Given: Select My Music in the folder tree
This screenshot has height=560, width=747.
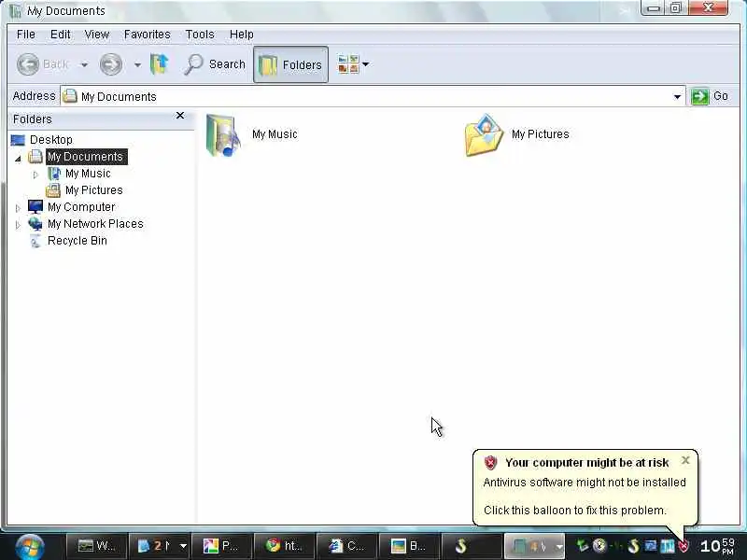Looking at the screenshot, I should click(x=88, y=174).
